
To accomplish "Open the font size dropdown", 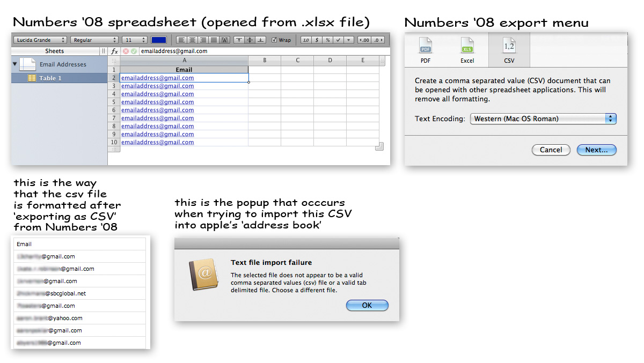I will pyautogui.click(x=134, y=40).
